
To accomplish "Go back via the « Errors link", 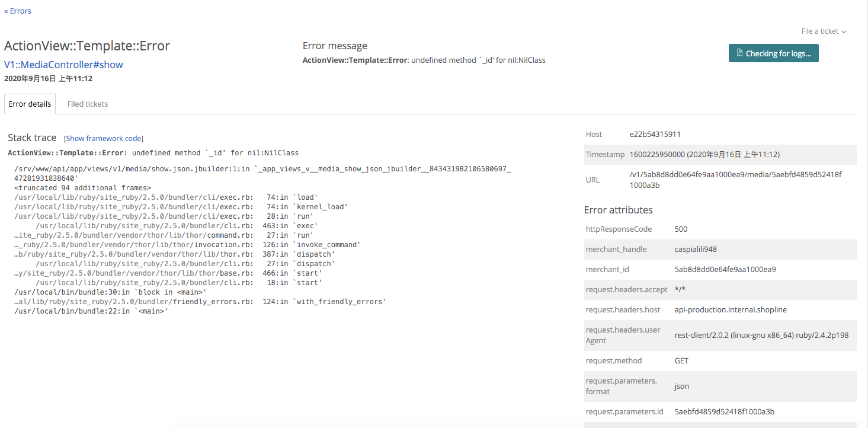I will tap(18, 11).
